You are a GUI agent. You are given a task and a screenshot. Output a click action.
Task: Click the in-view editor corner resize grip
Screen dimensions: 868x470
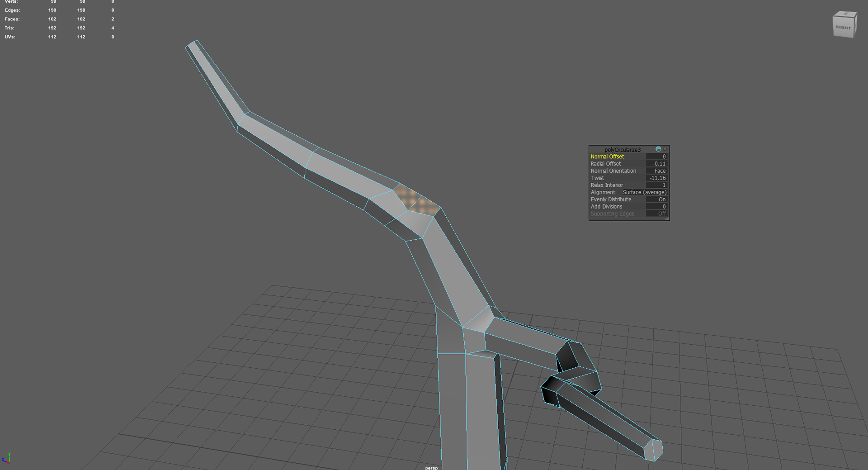[667, 218]
